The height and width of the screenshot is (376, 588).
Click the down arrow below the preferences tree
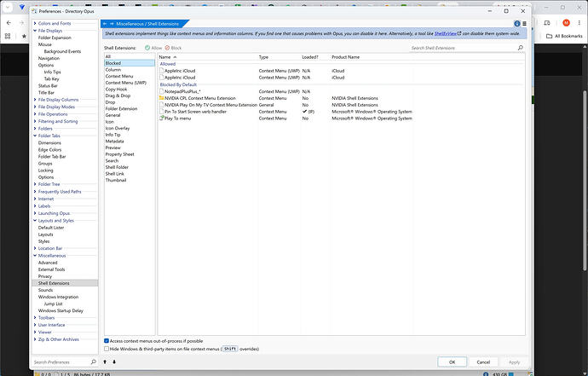tap(114, 362)
